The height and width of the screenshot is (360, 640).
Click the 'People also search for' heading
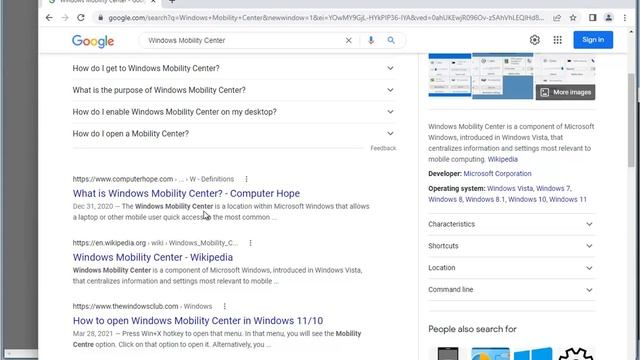472,329
